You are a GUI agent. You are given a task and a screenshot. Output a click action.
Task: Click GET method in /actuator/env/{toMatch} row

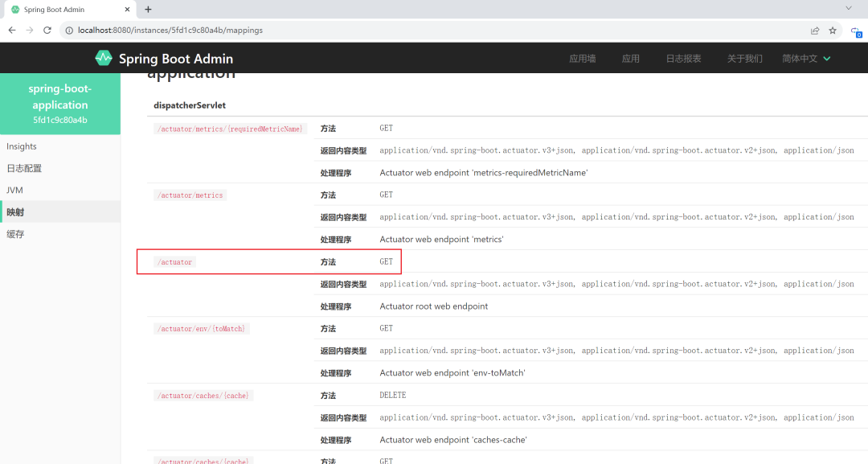pos(387,328)
